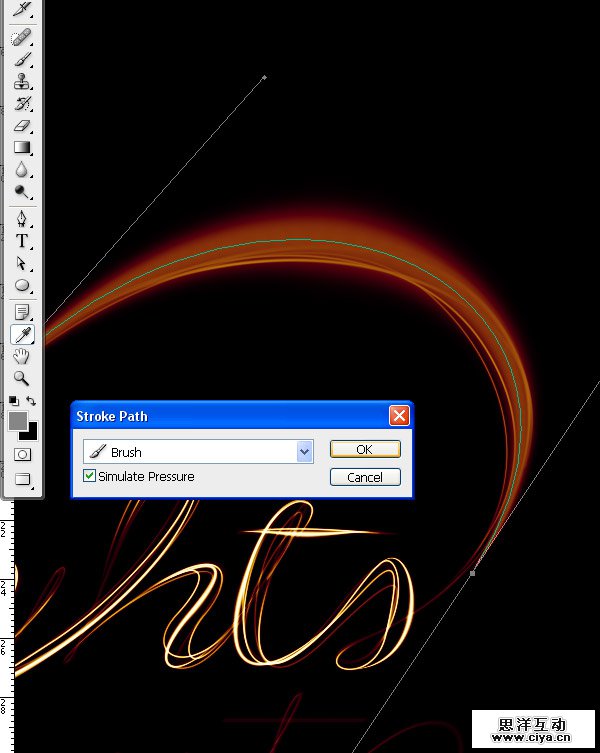Screen dimensions: 600x753
Task: Select the Spot Healing Brush tool
Action: 21,38
